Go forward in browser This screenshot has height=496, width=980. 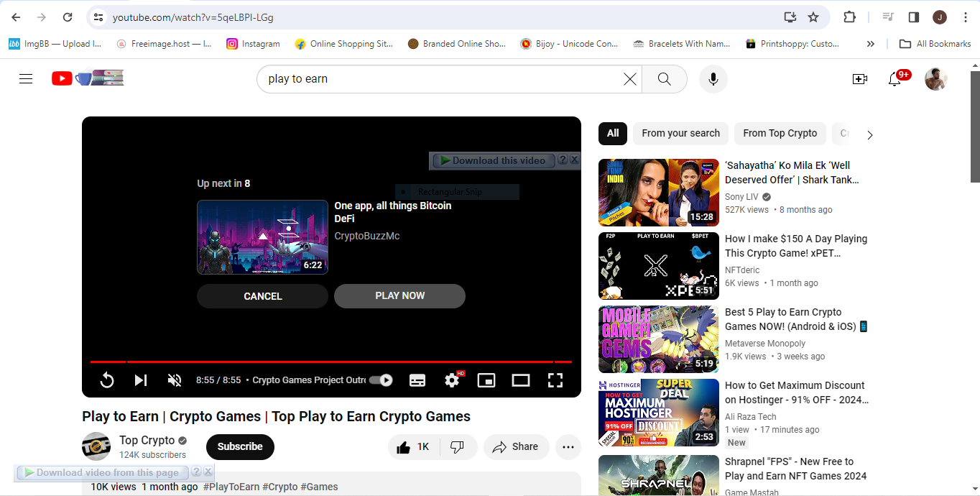pyautogui.click(x=42, y=17)
